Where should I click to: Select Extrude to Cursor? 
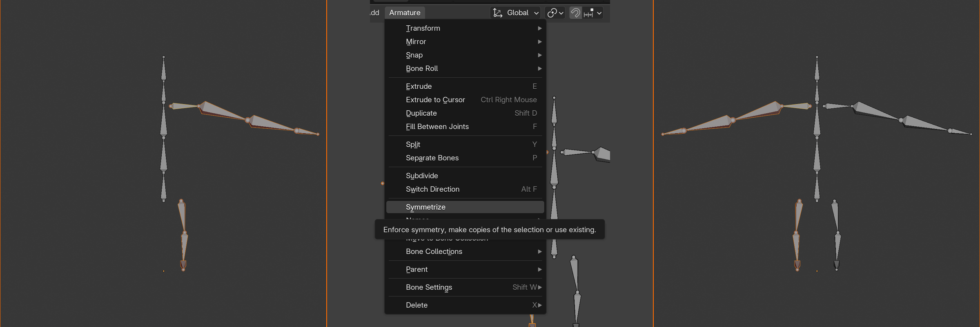coord(465,100)
